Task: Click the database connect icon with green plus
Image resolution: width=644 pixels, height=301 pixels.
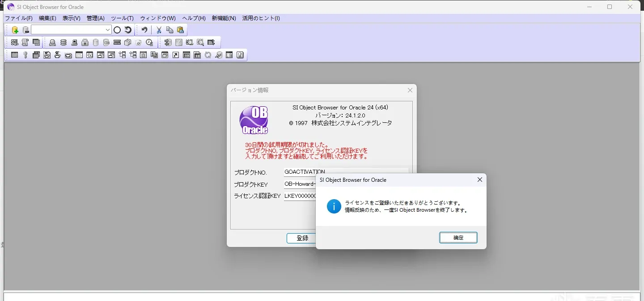Action: click(15, 30)
